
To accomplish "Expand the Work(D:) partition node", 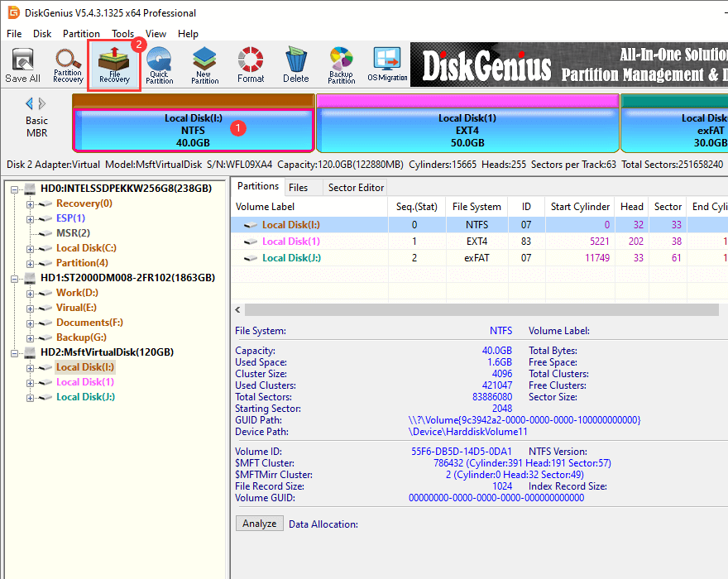I will [31, 293].
